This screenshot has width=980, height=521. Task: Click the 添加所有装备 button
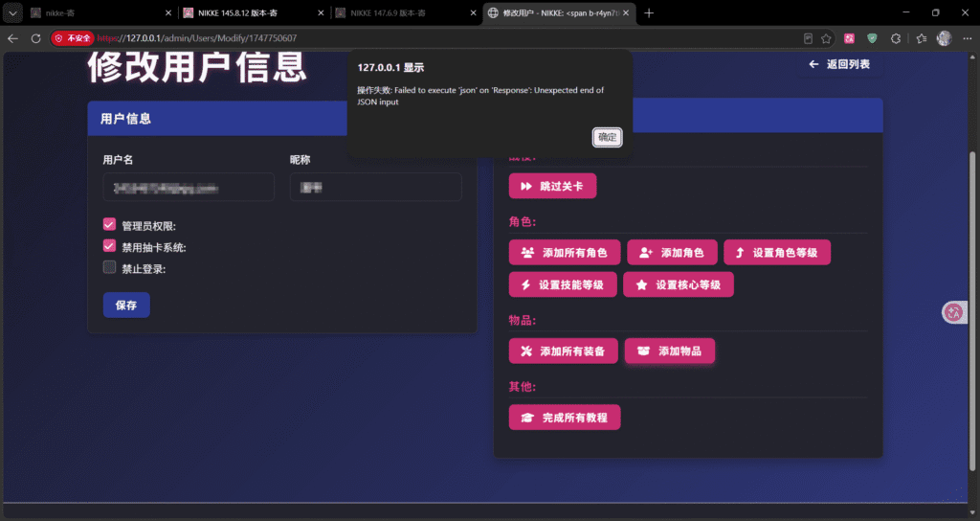pos(563,351)
